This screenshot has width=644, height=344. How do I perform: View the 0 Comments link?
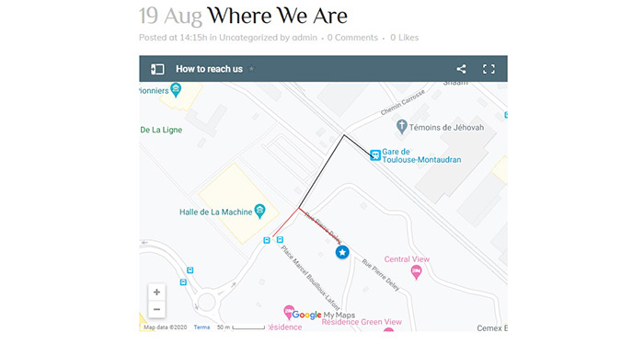coord(352,38)
